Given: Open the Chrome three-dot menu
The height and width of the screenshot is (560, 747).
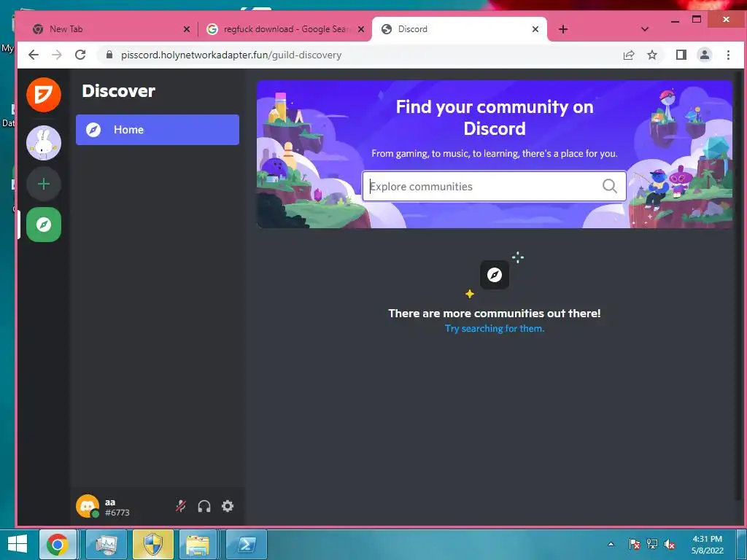Looking at the screenshot, I should point(728,55).
